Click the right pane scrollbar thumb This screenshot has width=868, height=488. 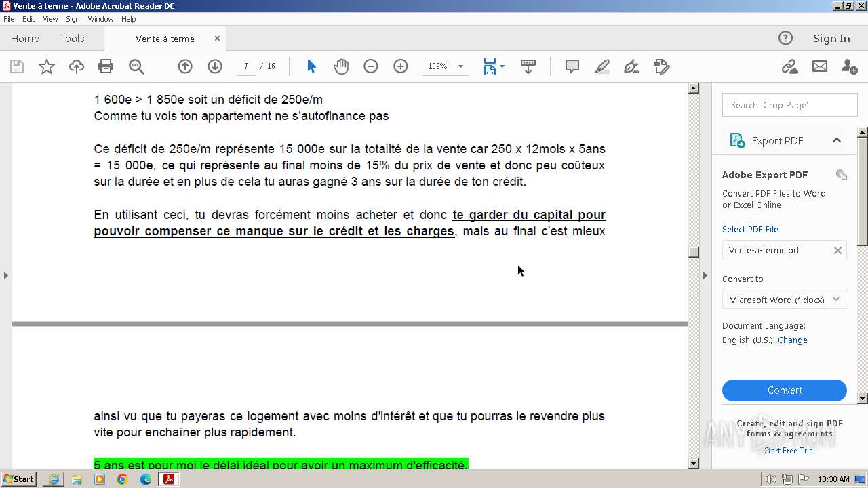point(863,190)
